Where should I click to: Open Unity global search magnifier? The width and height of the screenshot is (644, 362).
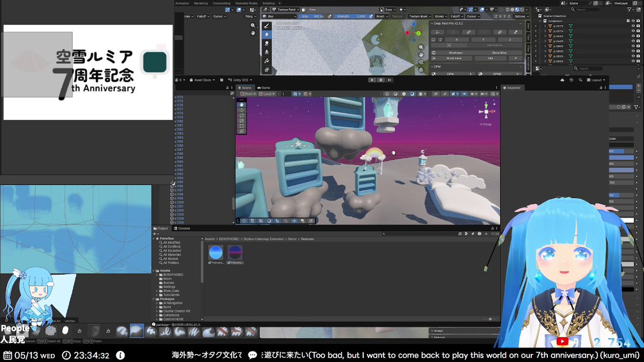coord(581,80)
